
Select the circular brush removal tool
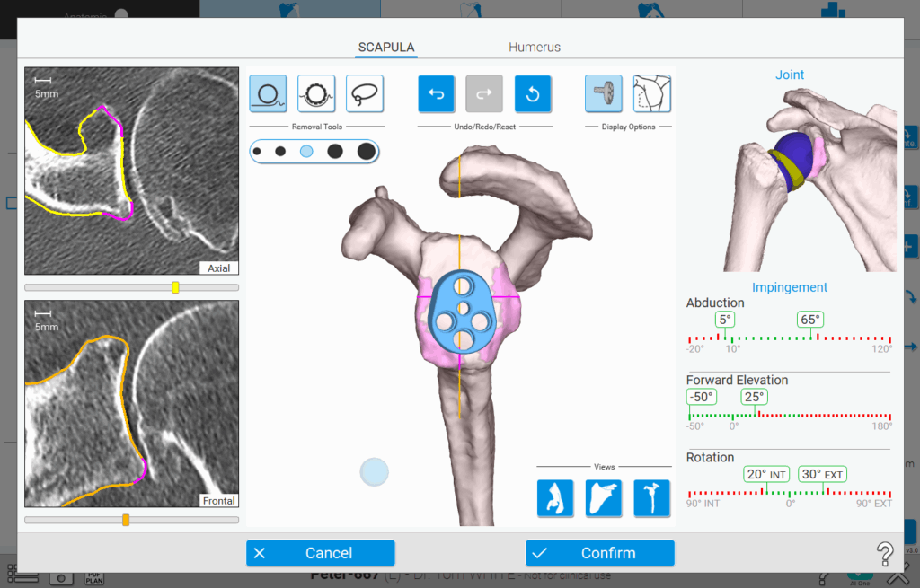coord(267,93)
